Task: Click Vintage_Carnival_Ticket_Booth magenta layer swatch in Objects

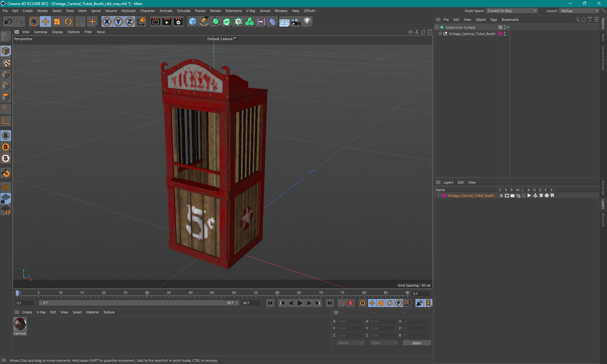Action: click(500, 34)
